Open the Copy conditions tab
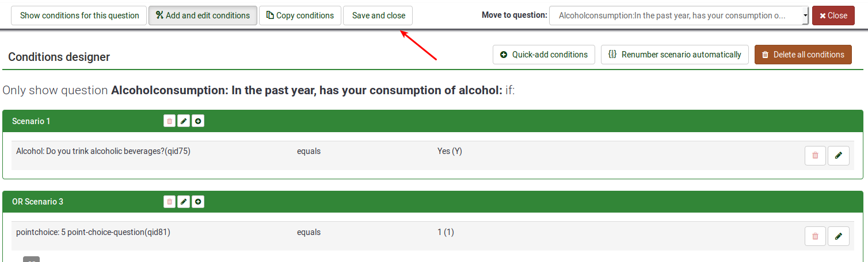The height and width of the screenshot is (262, 868). click(300, 16)
